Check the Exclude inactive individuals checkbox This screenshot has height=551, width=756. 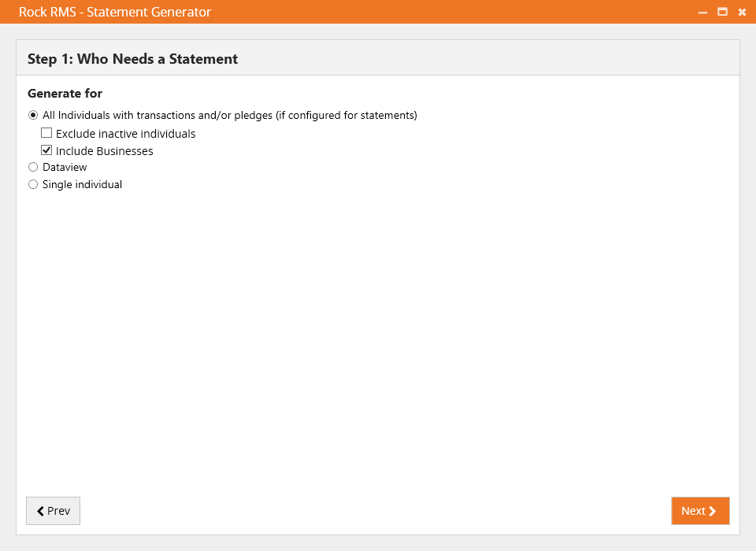[46, 132]
